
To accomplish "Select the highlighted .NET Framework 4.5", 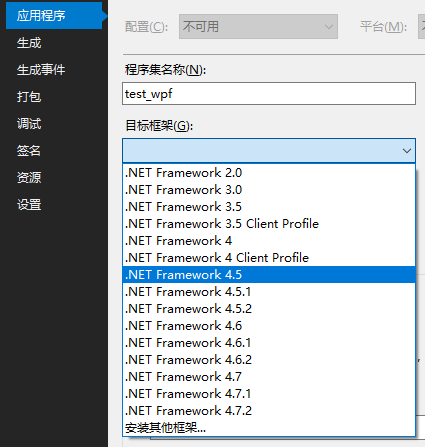I will tap(269, 275).
